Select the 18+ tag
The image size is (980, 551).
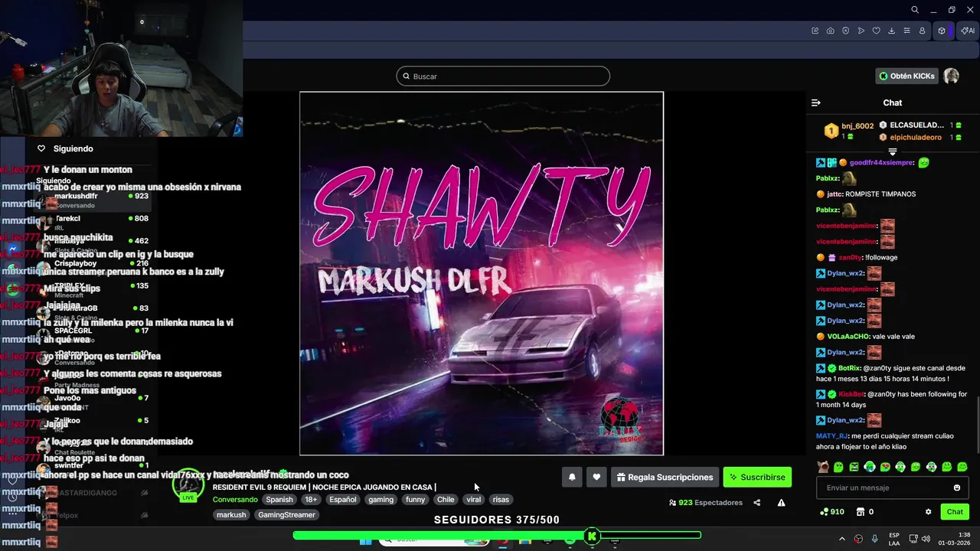[311, 500]
